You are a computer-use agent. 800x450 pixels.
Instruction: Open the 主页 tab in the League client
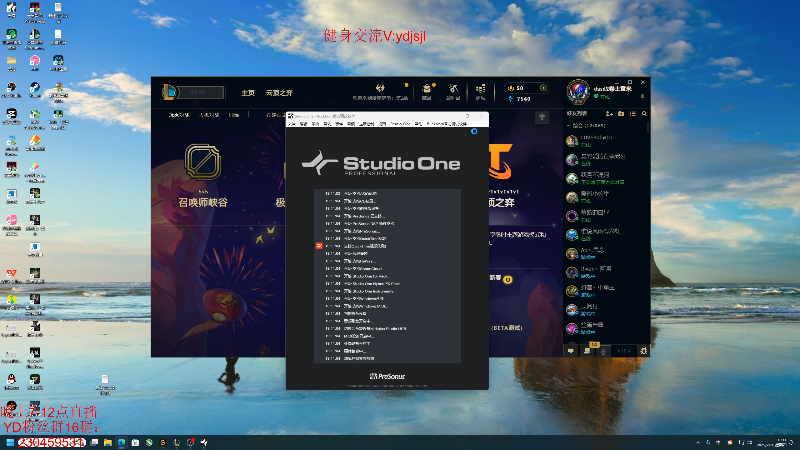pyautogui.click(x=248, y=93)
